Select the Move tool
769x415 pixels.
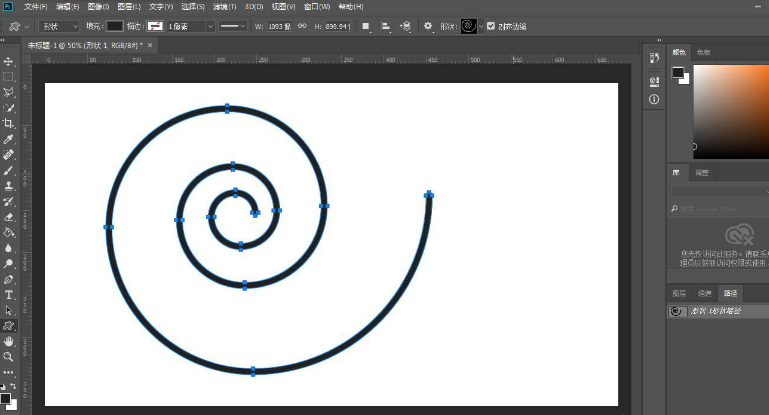(8, 61)
